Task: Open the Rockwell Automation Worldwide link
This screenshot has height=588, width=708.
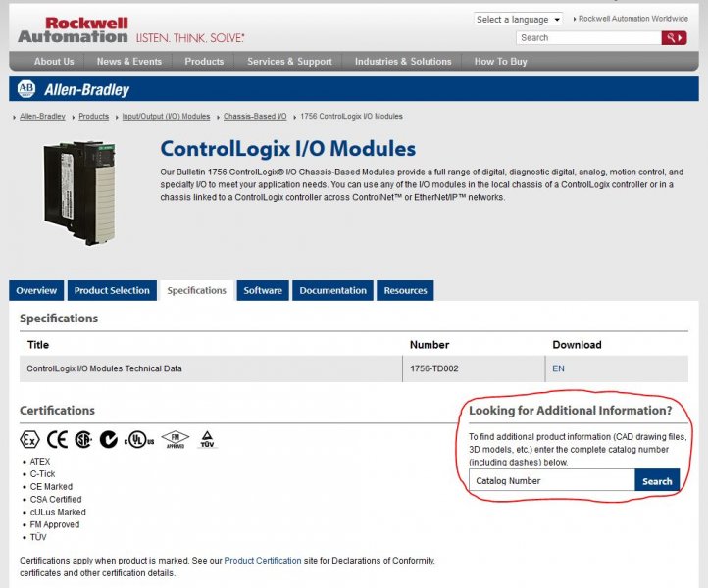Action: pyautogui.click(x=633, y=19)
